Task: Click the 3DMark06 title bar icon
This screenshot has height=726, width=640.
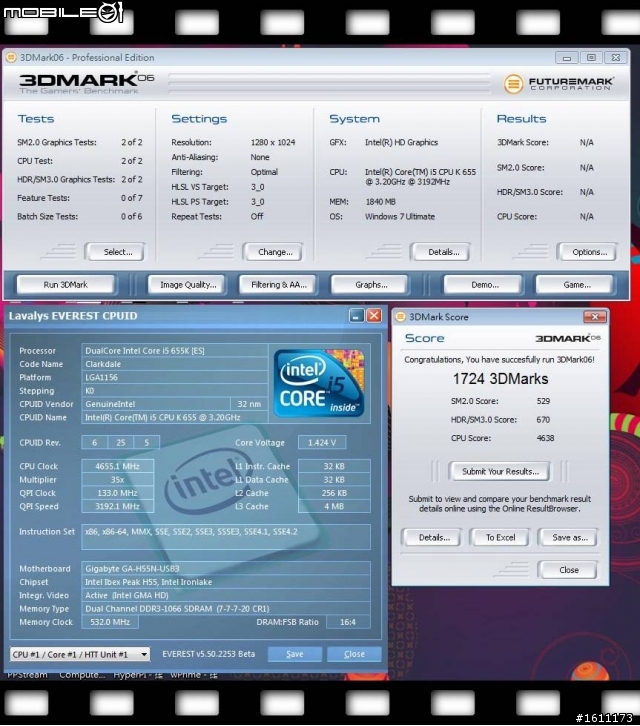Action: coord(11,57)
